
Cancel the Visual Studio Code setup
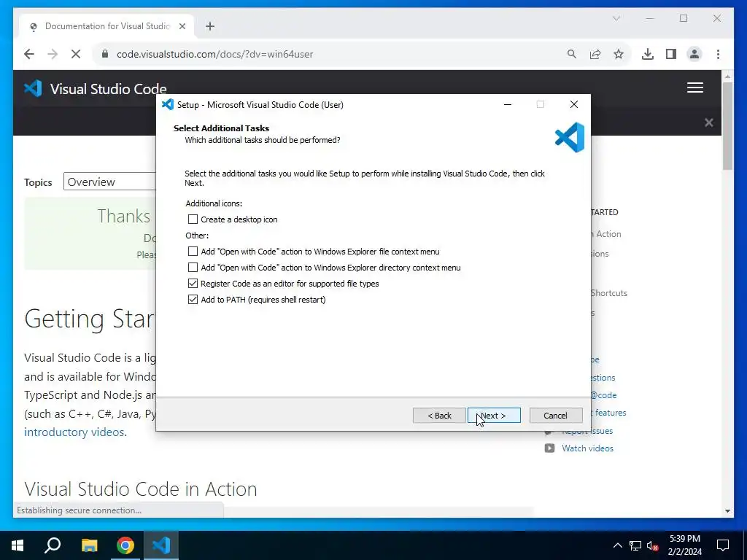pos(555,415)
